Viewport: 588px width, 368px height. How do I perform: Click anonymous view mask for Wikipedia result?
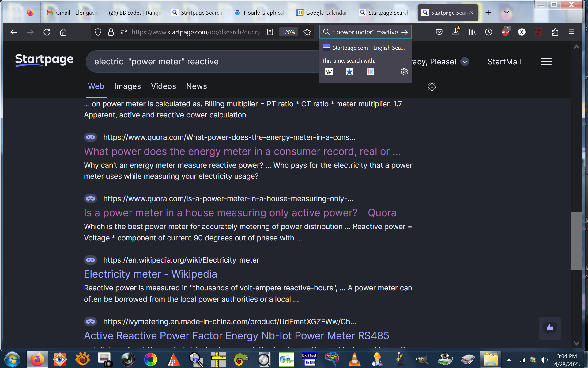(x=90, y=260)
